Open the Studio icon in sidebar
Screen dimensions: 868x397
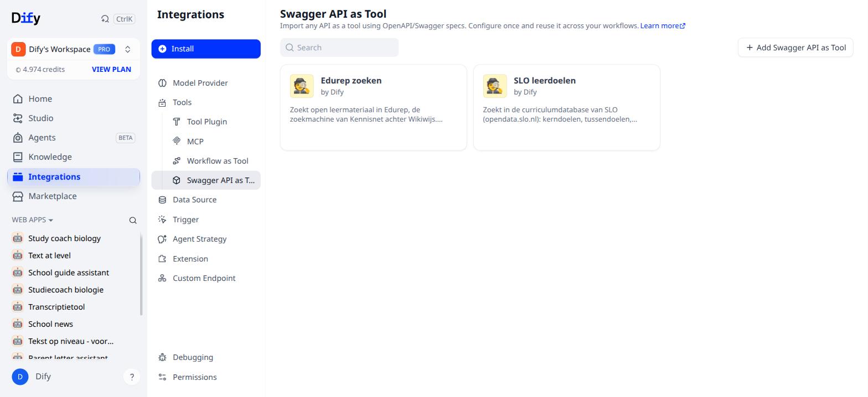(18, 118)
